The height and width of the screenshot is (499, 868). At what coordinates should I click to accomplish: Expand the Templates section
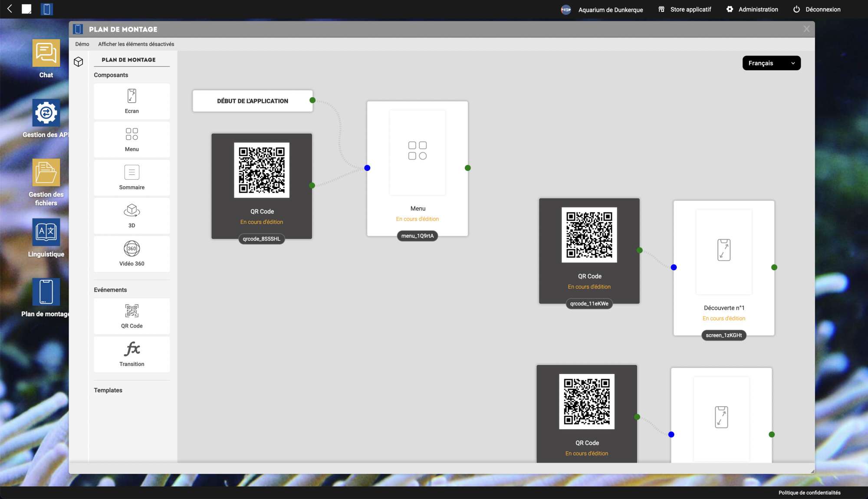108,390
